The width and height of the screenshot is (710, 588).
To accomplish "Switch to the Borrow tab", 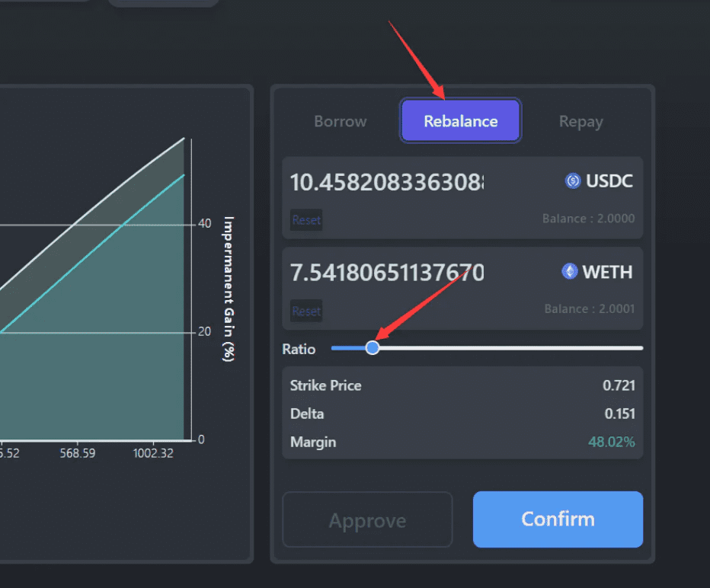I will point(340,120).
